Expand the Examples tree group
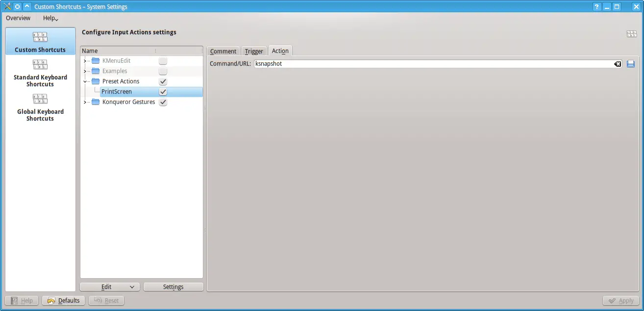This screenshot has height=311, width=644. point(85,71)
